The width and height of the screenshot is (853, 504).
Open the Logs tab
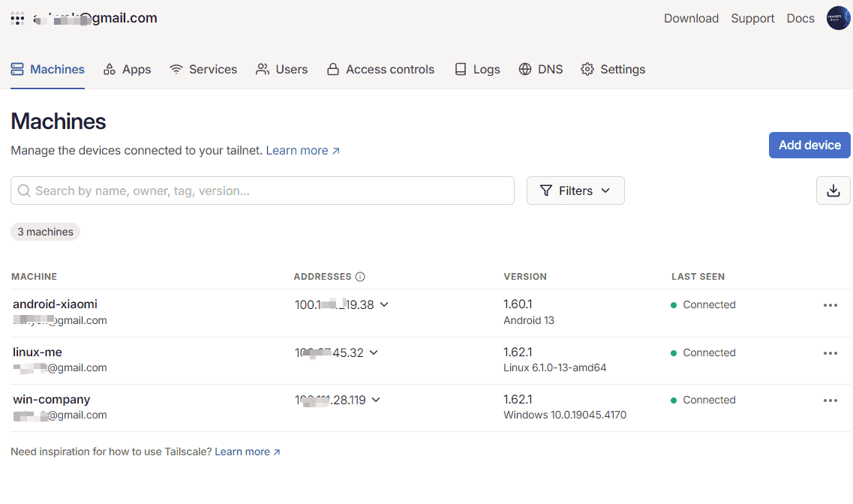(x=477, y=69)
